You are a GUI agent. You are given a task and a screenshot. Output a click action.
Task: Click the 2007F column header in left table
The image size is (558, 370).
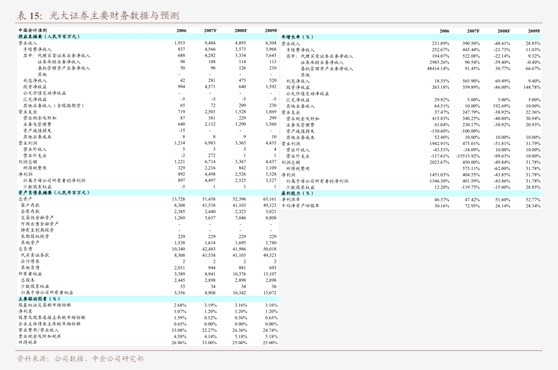click(x=210, y=31)
